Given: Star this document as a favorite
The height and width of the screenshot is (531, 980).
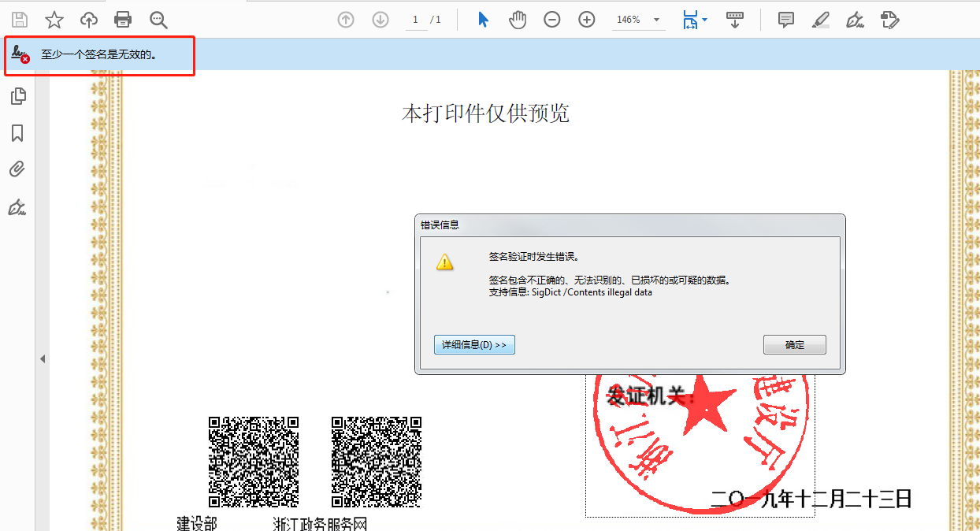Looking at the screenshot, I should (54, 19).
